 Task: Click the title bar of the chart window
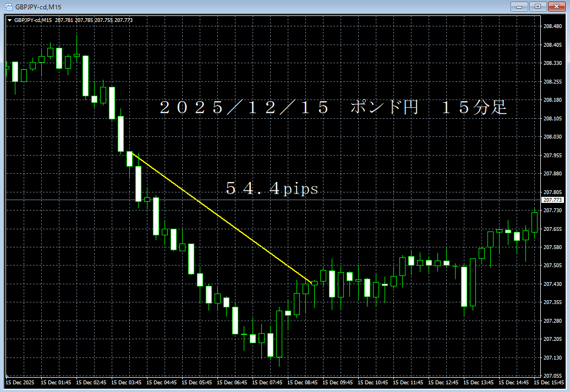275,7
